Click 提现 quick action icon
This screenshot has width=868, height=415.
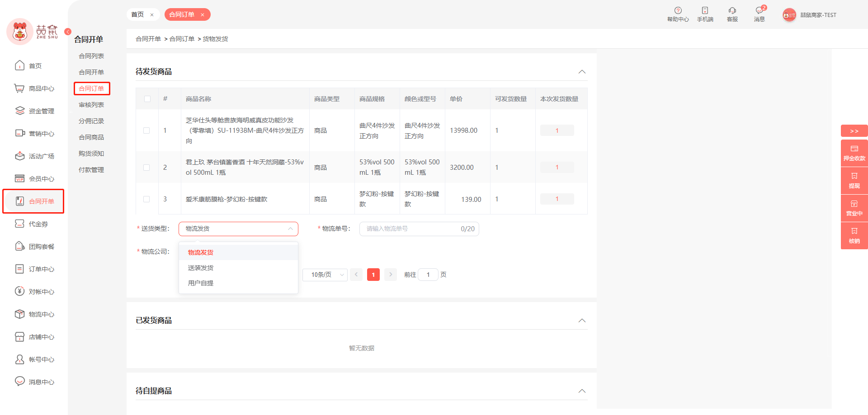click(854, 176)
